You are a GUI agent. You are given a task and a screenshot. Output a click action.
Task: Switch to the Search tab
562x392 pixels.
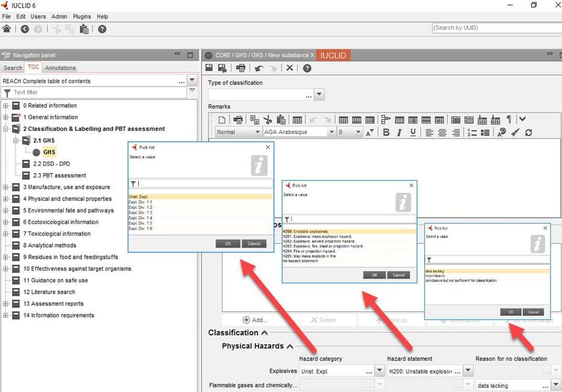(13, 68)
